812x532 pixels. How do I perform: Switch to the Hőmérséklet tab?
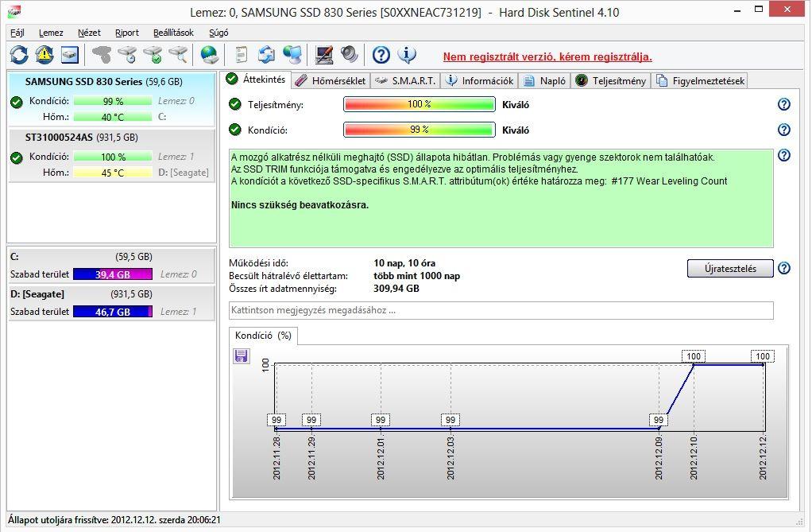click(331, 81)
